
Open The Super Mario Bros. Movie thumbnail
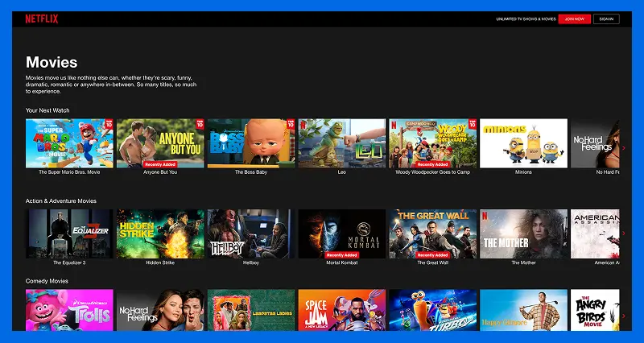point(69,143)
